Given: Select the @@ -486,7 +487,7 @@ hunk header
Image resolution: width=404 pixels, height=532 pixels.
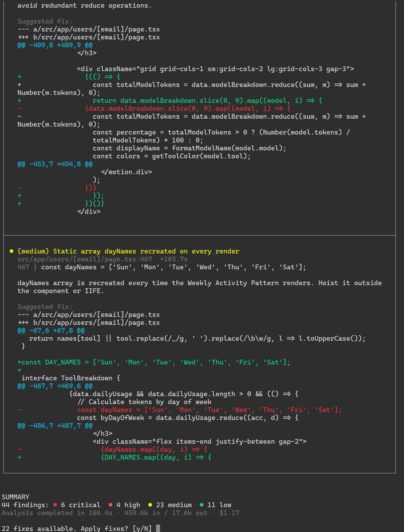Looking at the screenshot, I should [x=55, y=425].
